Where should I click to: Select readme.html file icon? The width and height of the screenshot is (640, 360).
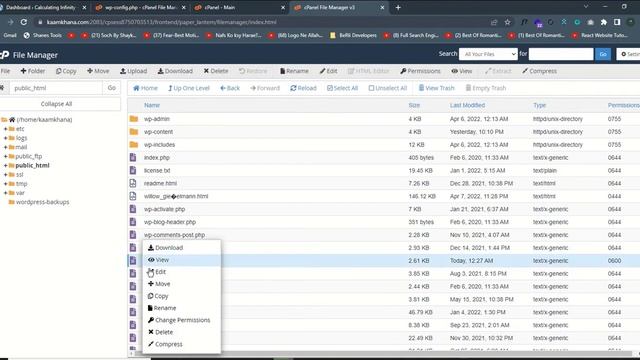tap(133, 183)
